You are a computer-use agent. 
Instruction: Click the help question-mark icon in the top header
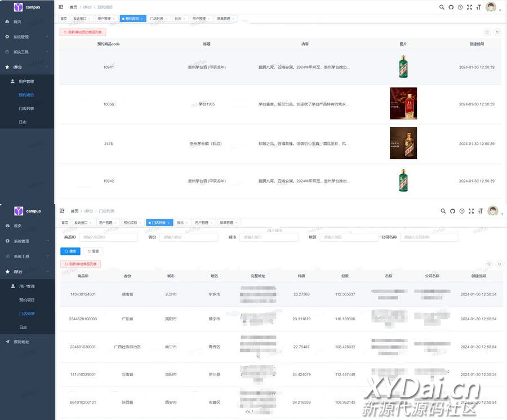[460, 7]
